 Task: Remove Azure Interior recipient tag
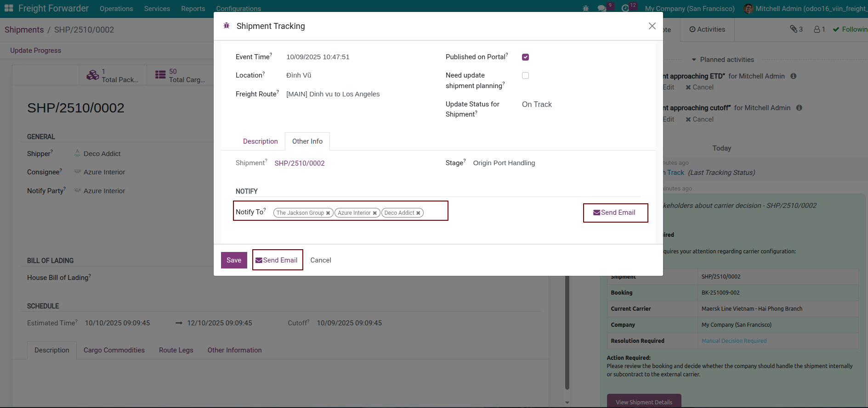375,213
